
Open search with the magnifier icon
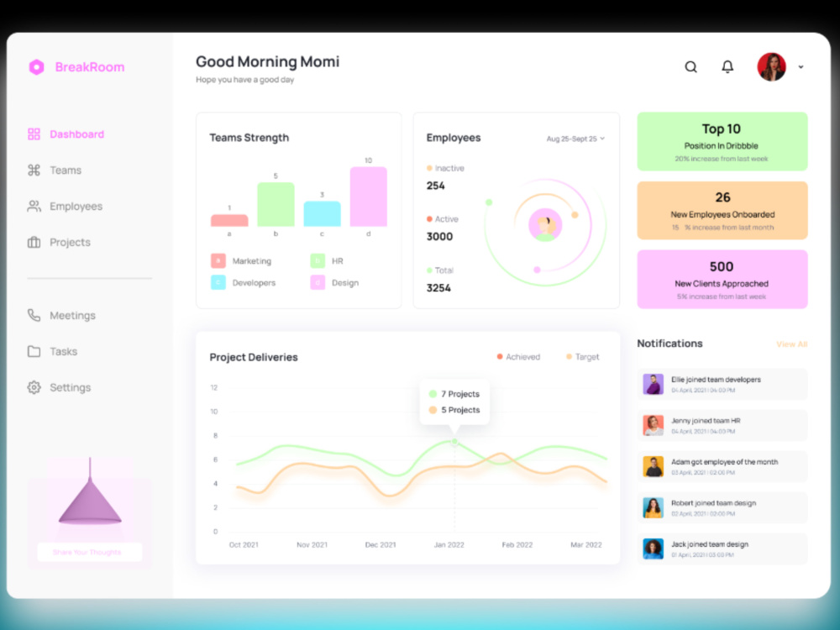(x=691, y=67)
